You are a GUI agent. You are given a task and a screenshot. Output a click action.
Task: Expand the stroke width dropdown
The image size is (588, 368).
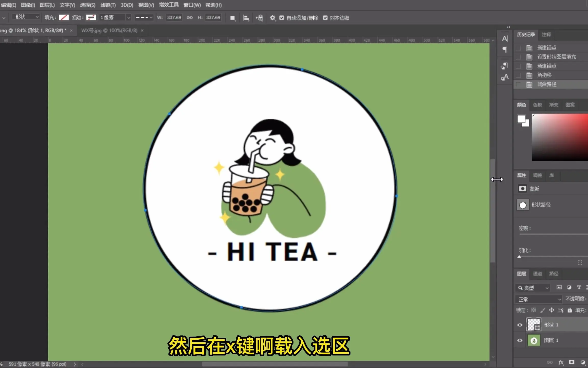pos(129,18)
